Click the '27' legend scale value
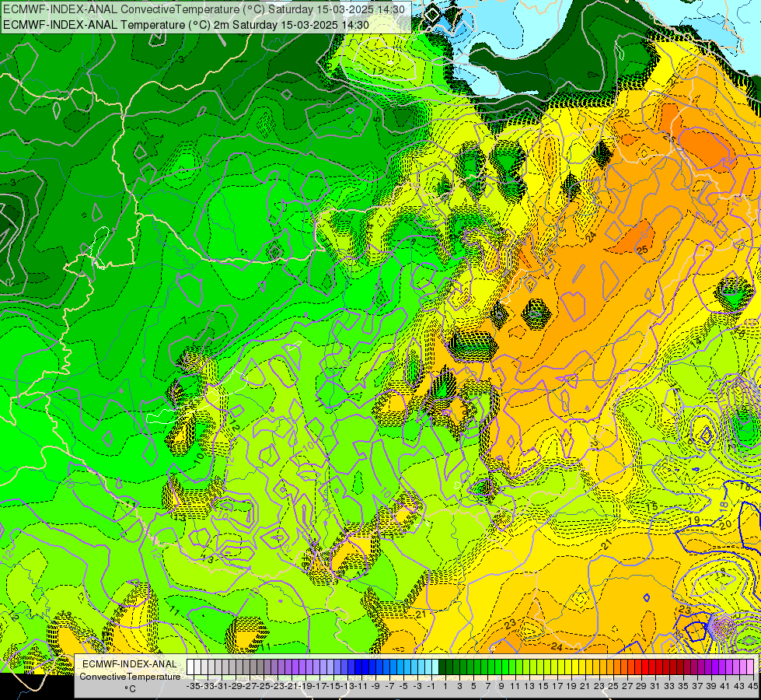761x700 pixels. 627,687
